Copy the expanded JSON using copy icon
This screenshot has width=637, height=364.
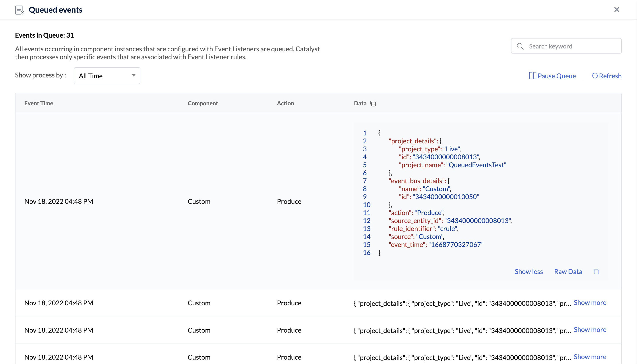[x=596, y=272]
